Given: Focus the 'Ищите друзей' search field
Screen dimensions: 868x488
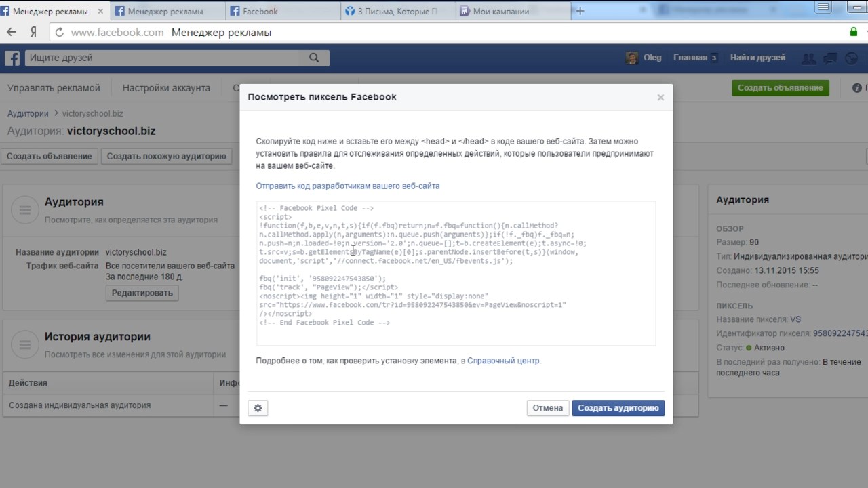Looking at the screenshot, I should click(x=163, y=58).
